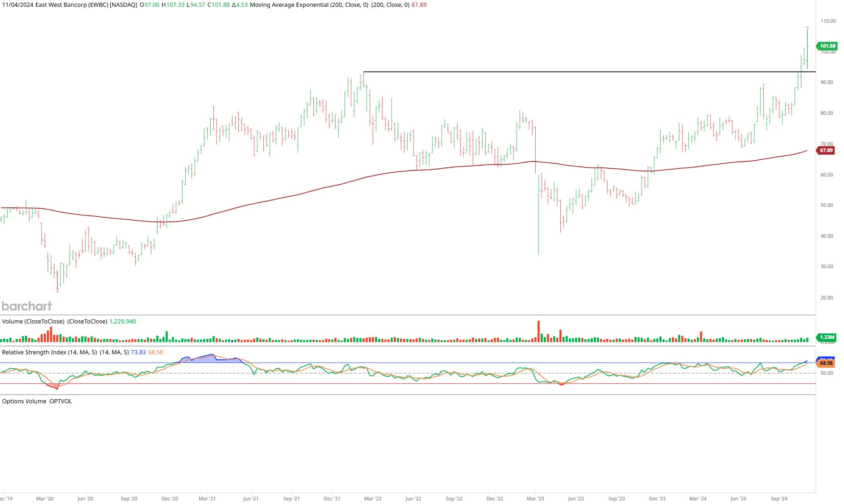The height and width of the screenshot is (504, 844).
Task: Click the Dec '20 date axis label
Action: [x=170, y=499]
